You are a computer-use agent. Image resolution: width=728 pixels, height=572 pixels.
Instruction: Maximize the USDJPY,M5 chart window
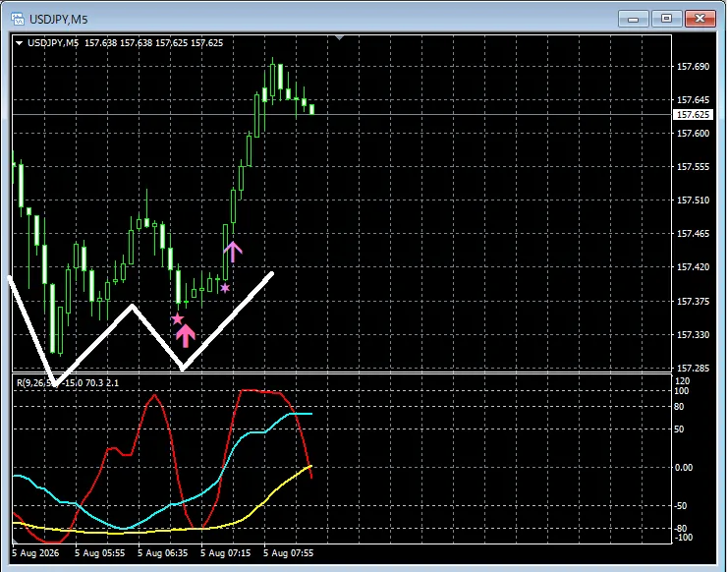click(x=666, y=19)
